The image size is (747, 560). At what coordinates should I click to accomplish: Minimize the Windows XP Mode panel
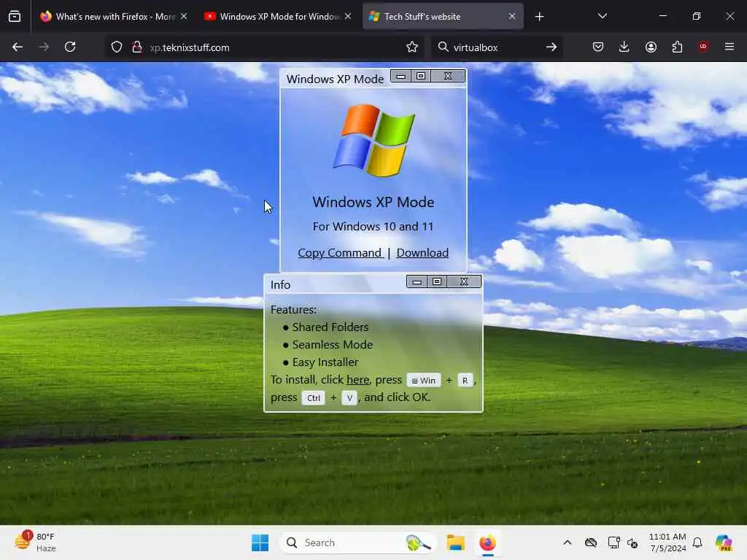[401, 76]
